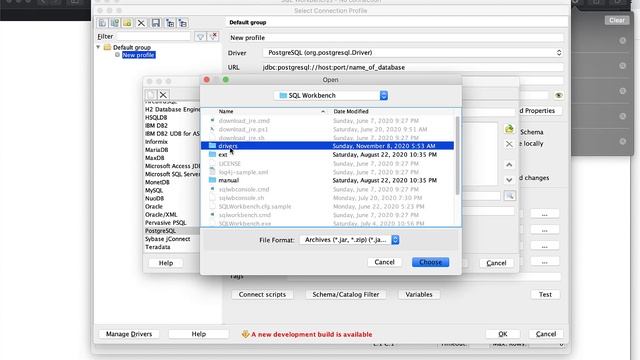This screenshot has height=360, width=640.
Task: Select Informix in the driver list
Action: (156, 142)
